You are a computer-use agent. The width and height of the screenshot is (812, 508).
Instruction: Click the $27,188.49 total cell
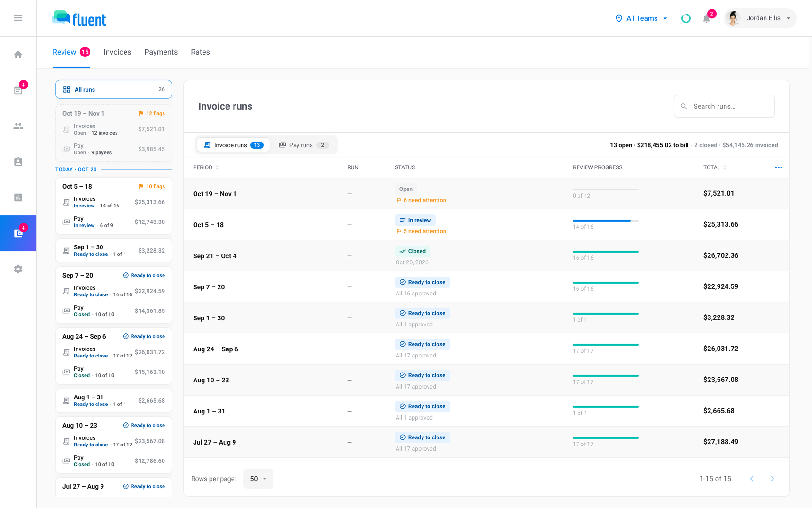721,442
